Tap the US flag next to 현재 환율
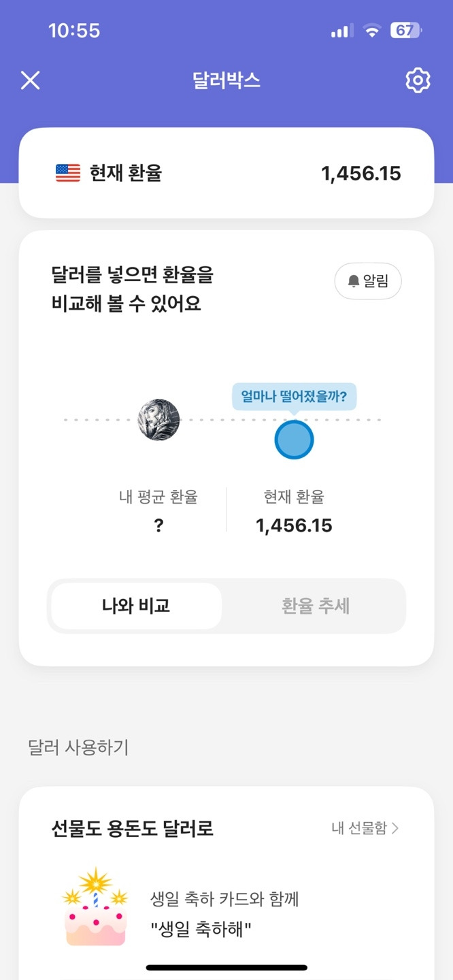 [x=67, y=173]
